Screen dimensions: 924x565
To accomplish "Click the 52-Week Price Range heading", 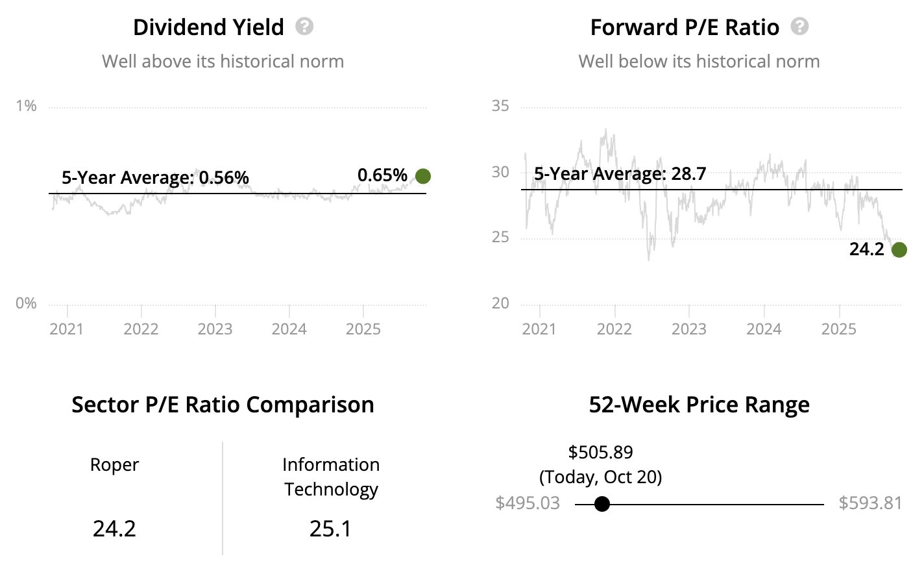I will point(699,405).
